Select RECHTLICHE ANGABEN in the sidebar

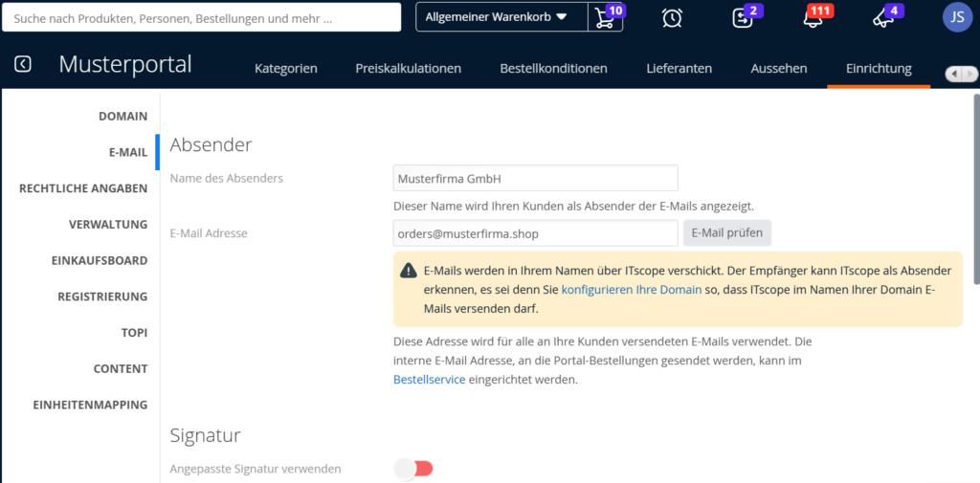[83, 188]
